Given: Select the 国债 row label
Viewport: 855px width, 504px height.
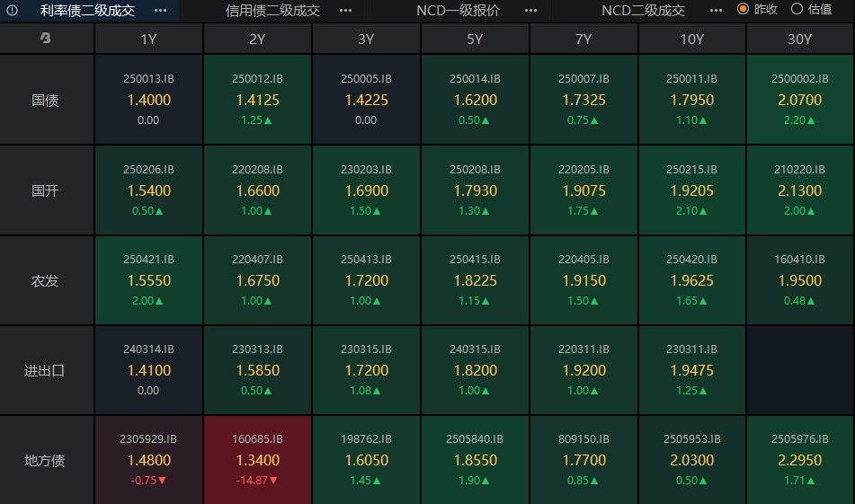Looking at the screenshot, I should point(45,101).
